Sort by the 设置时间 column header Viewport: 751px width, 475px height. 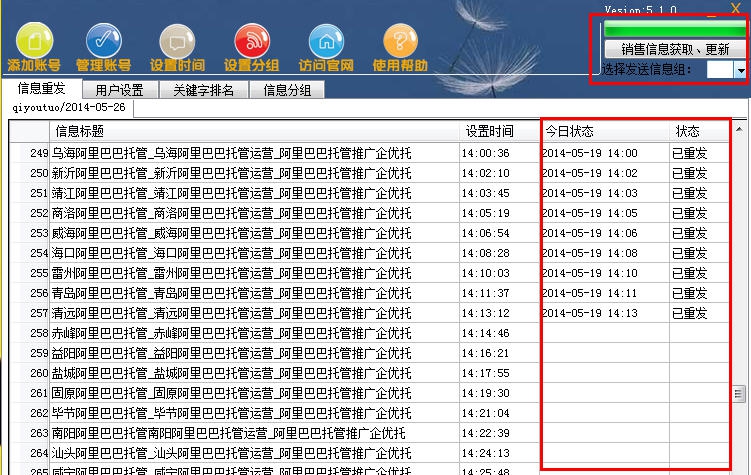click(x=500, y=131)
